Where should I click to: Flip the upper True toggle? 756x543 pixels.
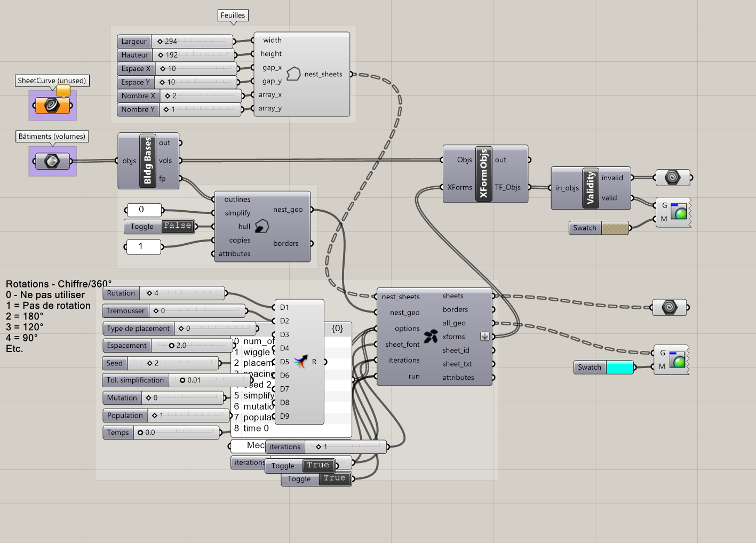318,466
